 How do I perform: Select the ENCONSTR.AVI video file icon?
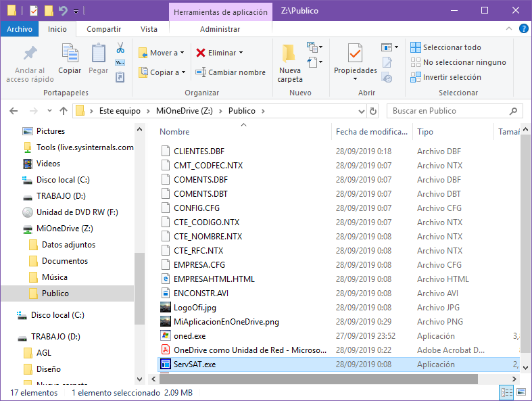click(x=165, y=293)
